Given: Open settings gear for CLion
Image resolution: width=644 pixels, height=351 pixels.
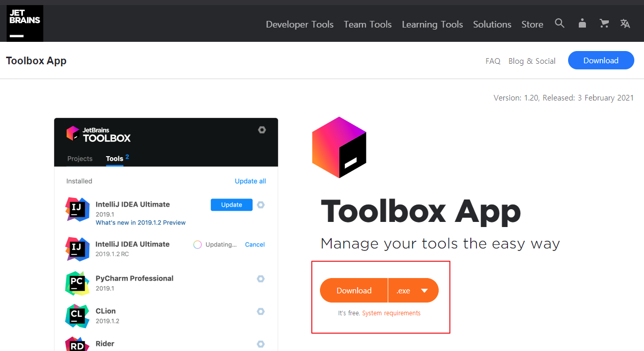Looking at the screenshot, I should click(261, 311).
